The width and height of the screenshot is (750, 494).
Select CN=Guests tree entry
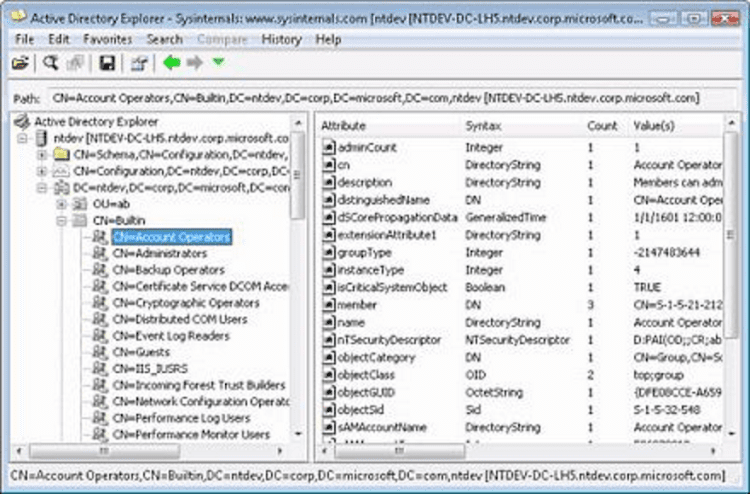pyautogui.click(x=141, y=352)
